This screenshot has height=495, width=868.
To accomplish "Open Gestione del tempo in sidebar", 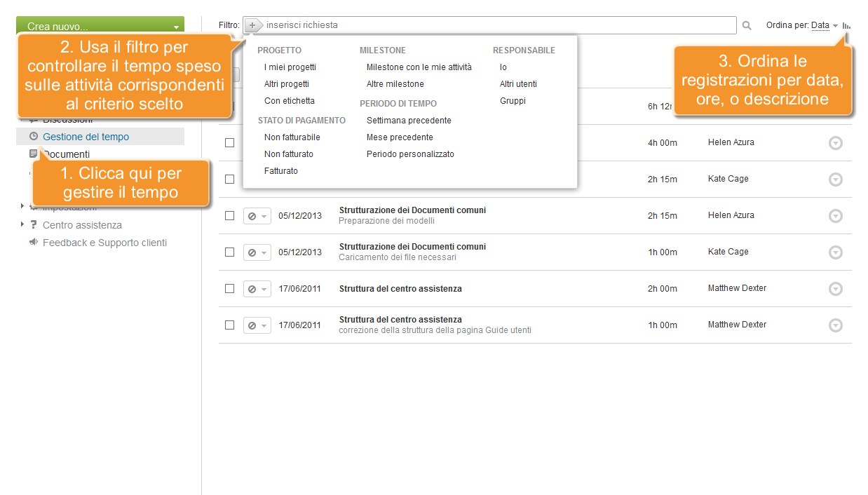I will click(x=86, y=137).
